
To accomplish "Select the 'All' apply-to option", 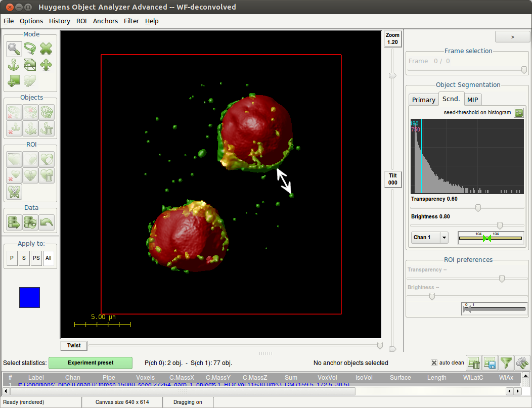I will click(x=49, y=258).
